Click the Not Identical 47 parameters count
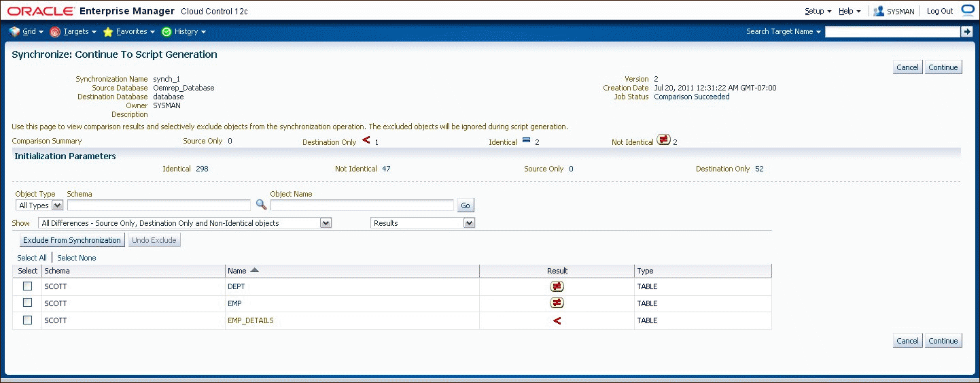The height and width of the screenshot is (383, 980). [x=386, y=169]
